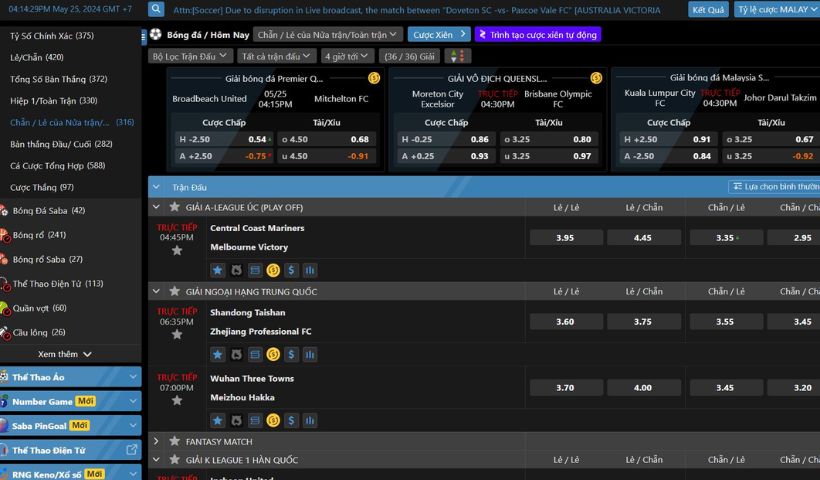Favorite the GIẢI A-LEAGUE ÚC league star
820x480 pixels.
click(175, 207)
